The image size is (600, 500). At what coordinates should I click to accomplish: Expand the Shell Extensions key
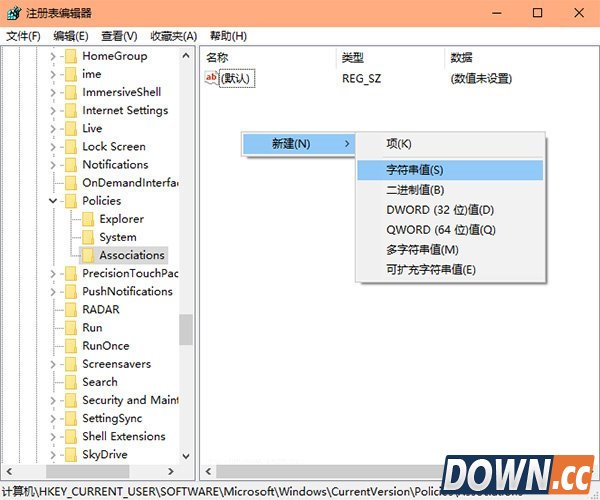point(53,437)
